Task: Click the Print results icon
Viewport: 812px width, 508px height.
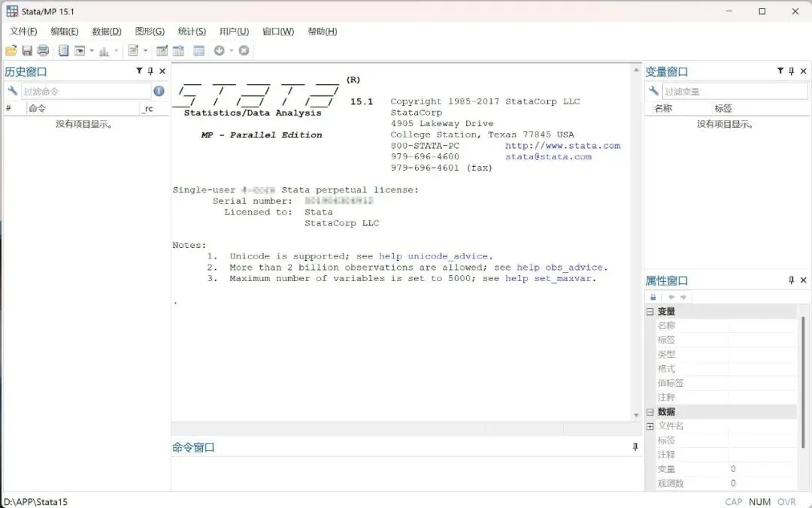Action: (x=43, y=50)
